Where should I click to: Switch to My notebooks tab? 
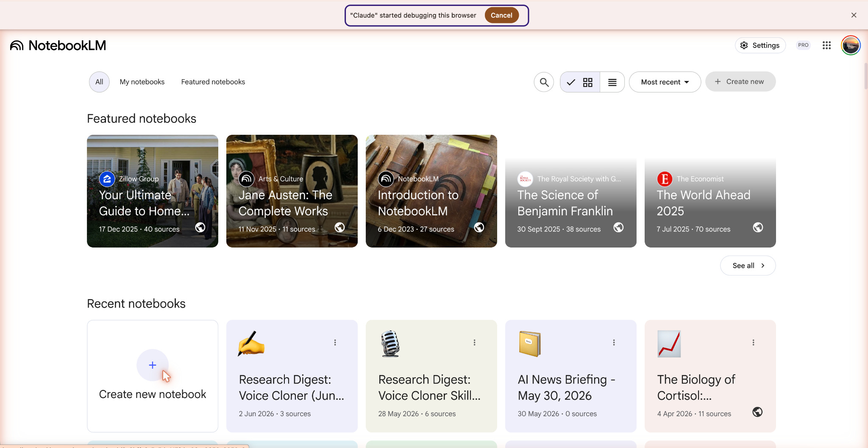[x=142, y=82]
